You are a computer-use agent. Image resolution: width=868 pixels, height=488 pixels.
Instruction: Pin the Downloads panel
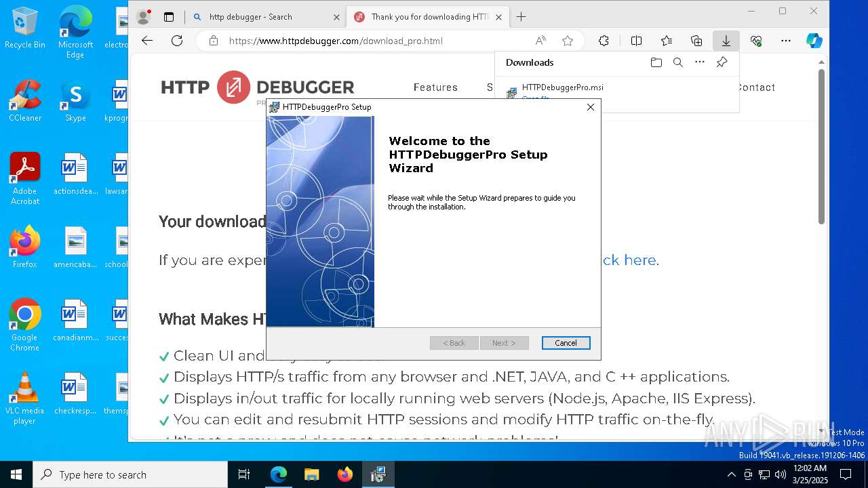coord(722,62)
